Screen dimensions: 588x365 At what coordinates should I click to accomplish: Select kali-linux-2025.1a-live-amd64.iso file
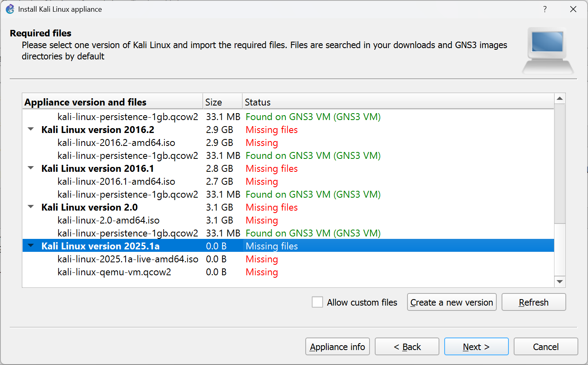(128, 259)
